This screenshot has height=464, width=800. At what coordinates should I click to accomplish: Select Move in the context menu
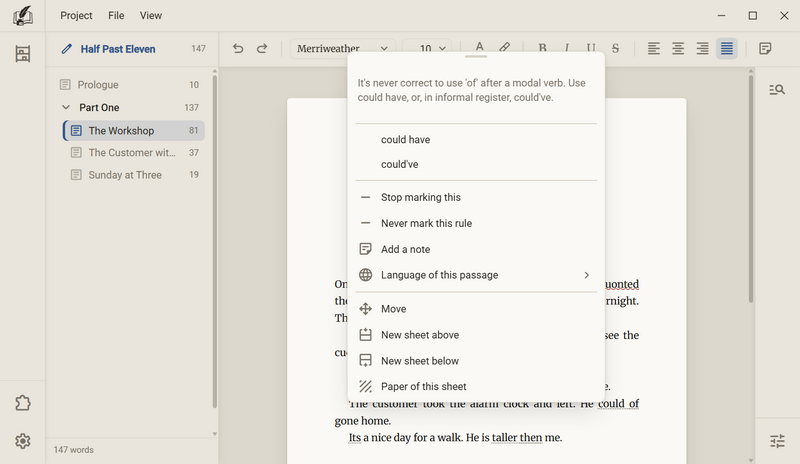[476, 309]
